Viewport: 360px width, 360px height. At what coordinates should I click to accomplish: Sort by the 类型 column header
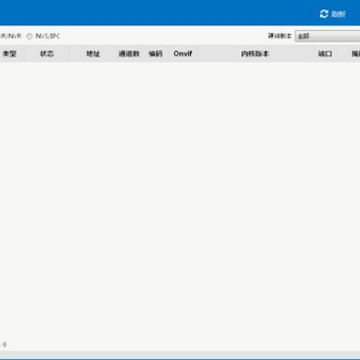click(x=10, y=54)
